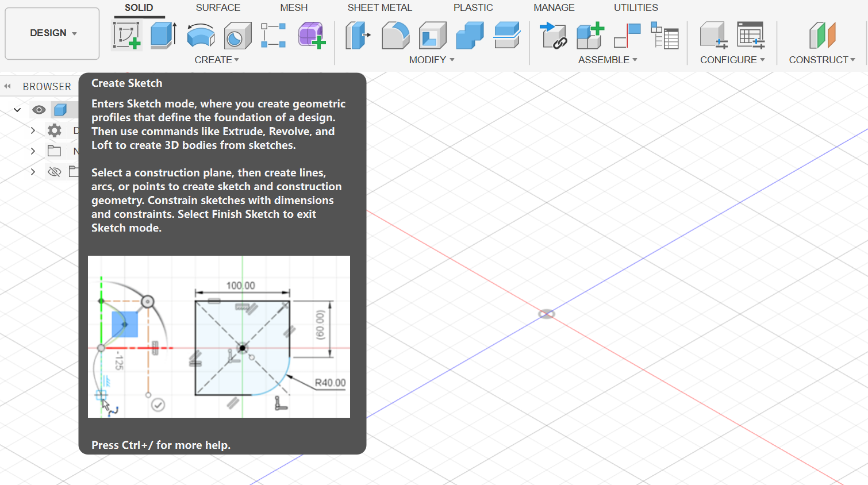868x485 pixels.
Task: Switch to the SHEET METAL tab
Action: coord(379,7)
